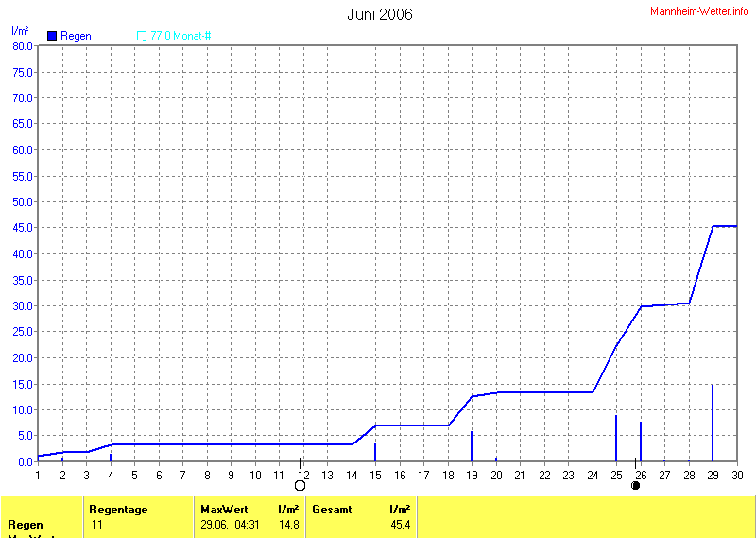Click the Juni 2006 chart title

379,14
